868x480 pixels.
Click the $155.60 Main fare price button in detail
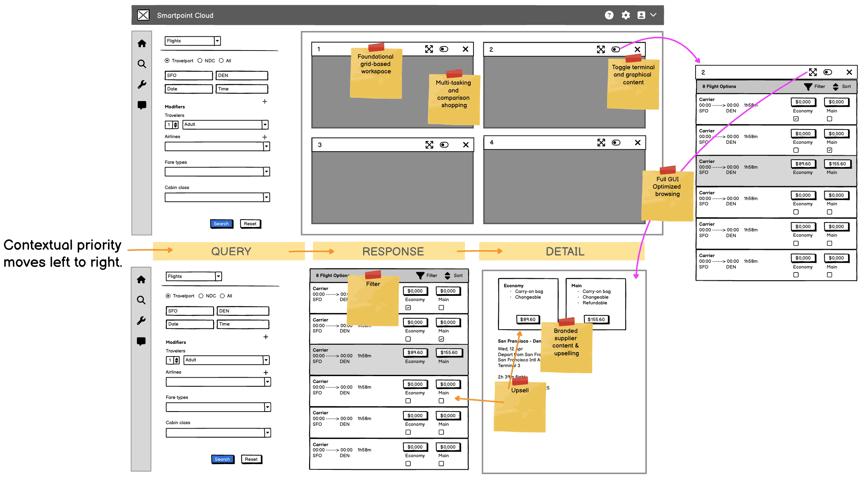pyautogui.click(x=596, y=319)
